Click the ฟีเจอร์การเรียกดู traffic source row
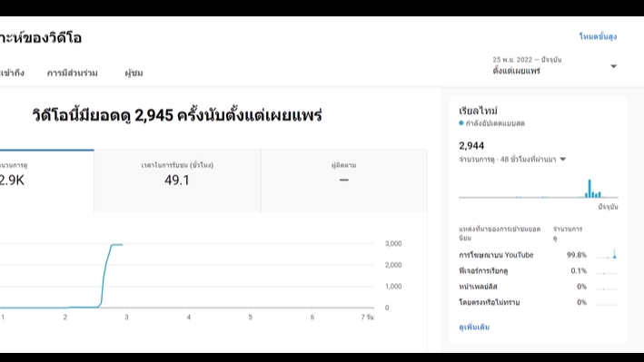The width and height of the screenshot is (644, 362). point(538,271)
